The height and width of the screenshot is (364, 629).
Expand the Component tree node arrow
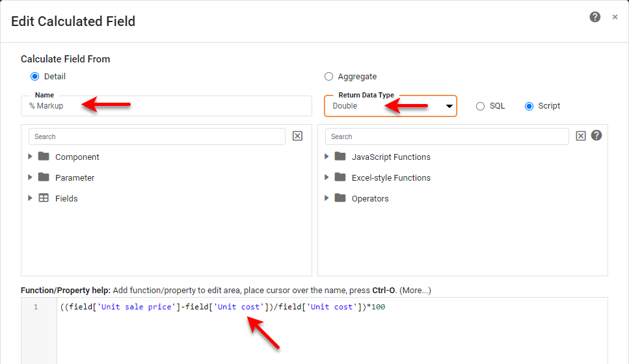(x=30, y=157)
